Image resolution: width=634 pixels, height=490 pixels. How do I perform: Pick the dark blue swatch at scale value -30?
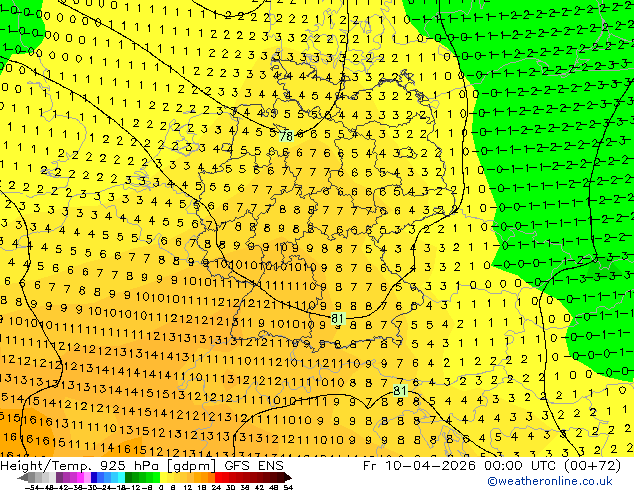[x=94, y=477]
